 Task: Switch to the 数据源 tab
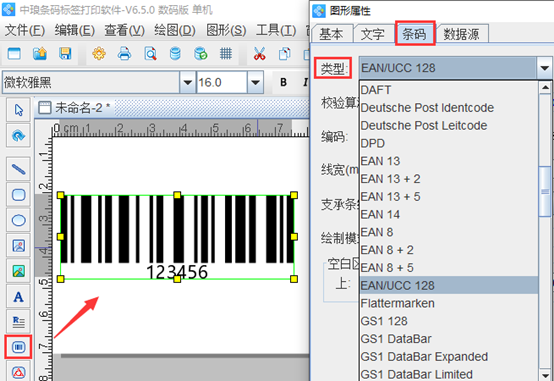[461, 34]
